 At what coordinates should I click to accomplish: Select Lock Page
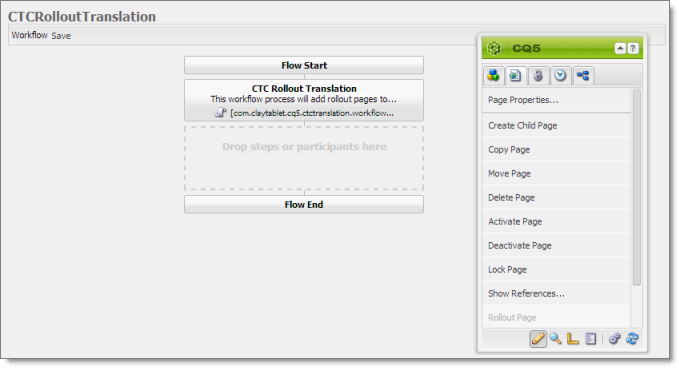(556, 270)
